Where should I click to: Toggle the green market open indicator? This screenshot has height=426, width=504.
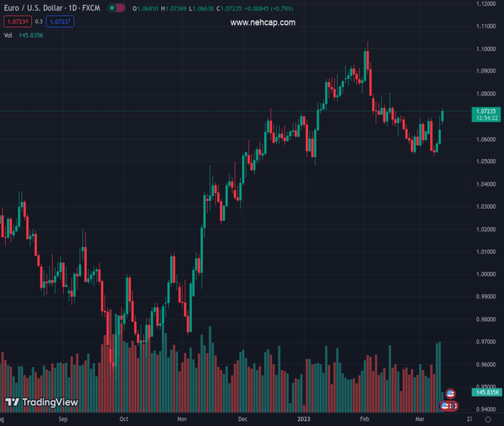(x=112, y=8)
